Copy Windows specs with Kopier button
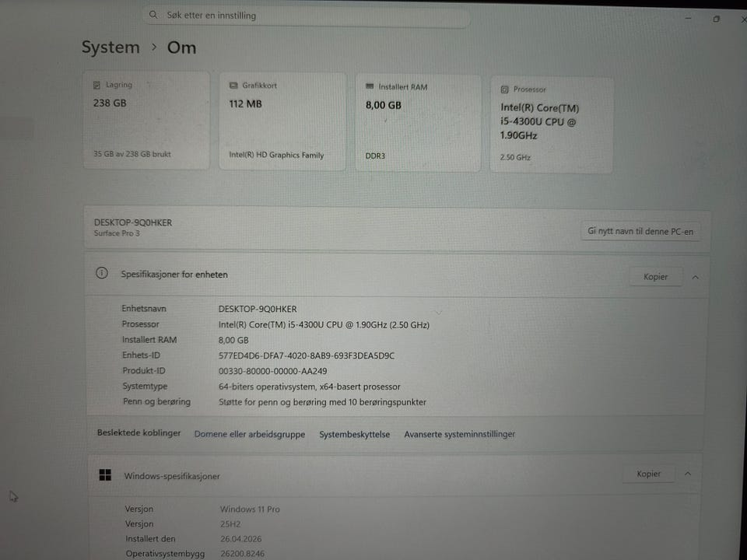 [649, 474]
